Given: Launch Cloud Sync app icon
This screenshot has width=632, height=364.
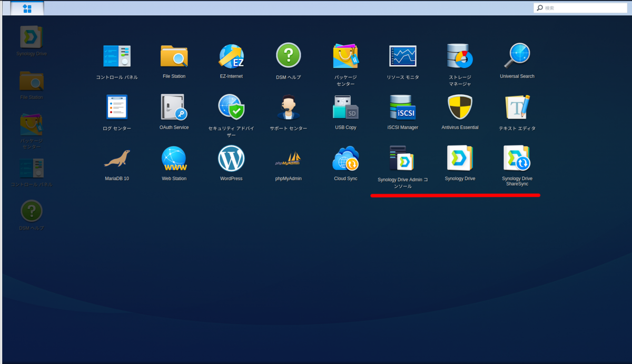Looking at the screenshot, I should pyautogui.click(x=345, y=159).
